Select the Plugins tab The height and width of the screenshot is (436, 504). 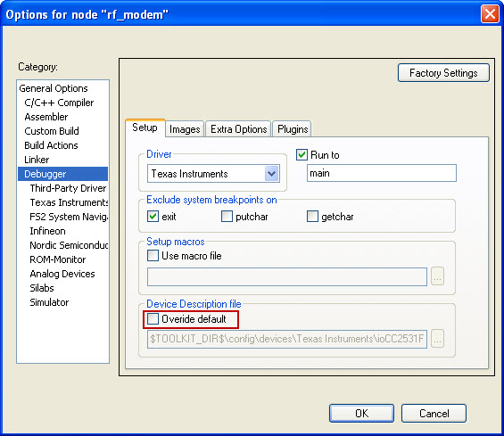tap(293, 129)
